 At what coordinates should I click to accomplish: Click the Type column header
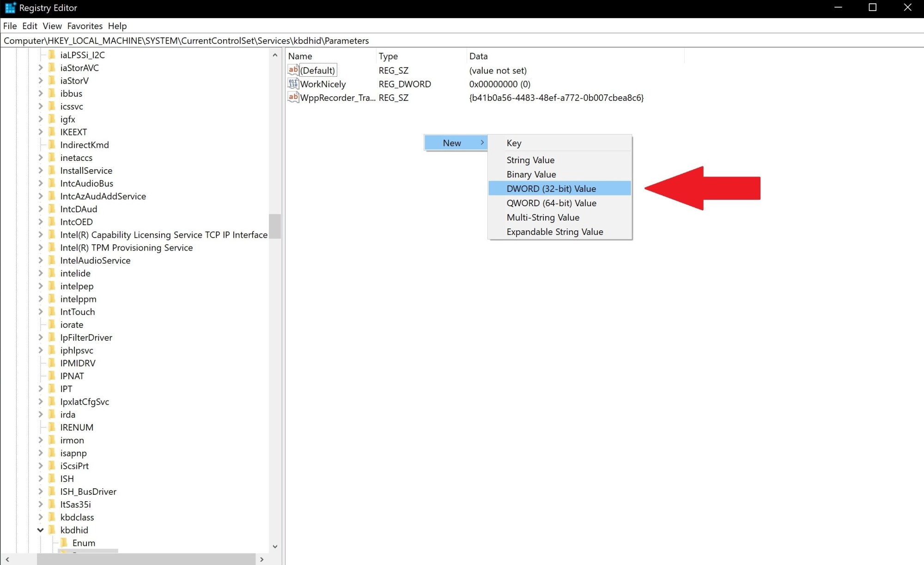coord(421,56)
